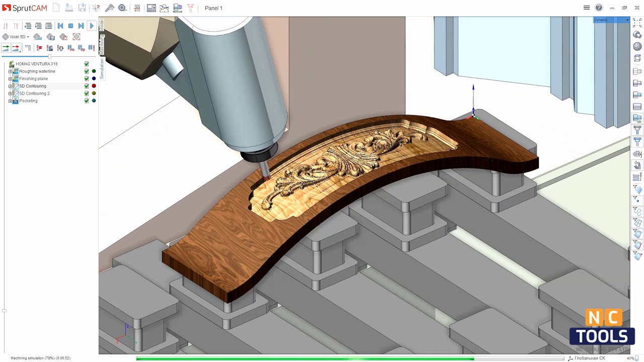The image size is (644, 362).
Task: Toggle the 5D Contouring checkbox
Action: coord(87,86)
